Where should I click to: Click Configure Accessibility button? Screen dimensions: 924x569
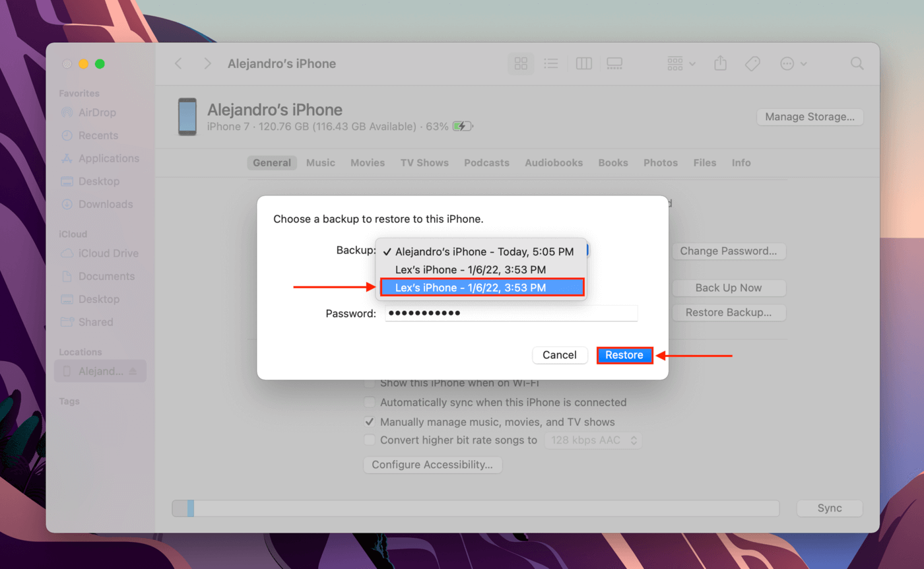click(x=432, y=465)
